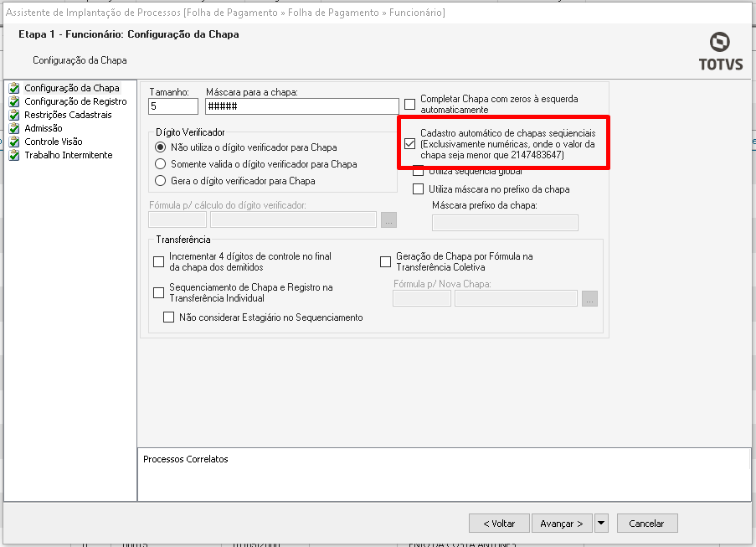Image resolution: width=756 pixels, height=547 pixels.
Task: Enable Geração de Chapa por Fórmula
Action: coord(386,262)
